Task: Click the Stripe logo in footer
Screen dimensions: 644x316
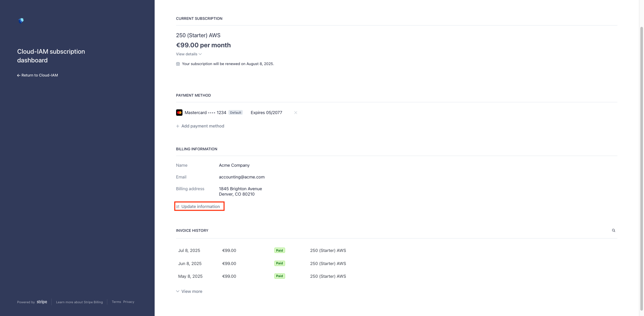Action: 42,302
